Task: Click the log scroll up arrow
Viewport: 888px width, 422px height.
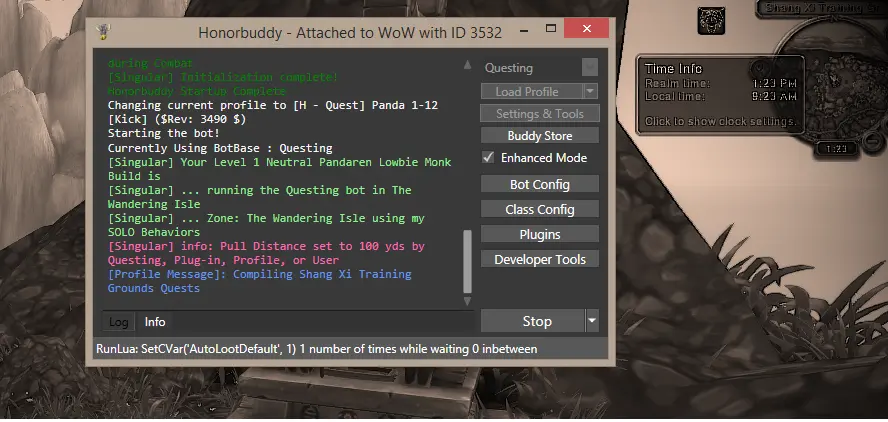Action: click(x=466, y=66)
